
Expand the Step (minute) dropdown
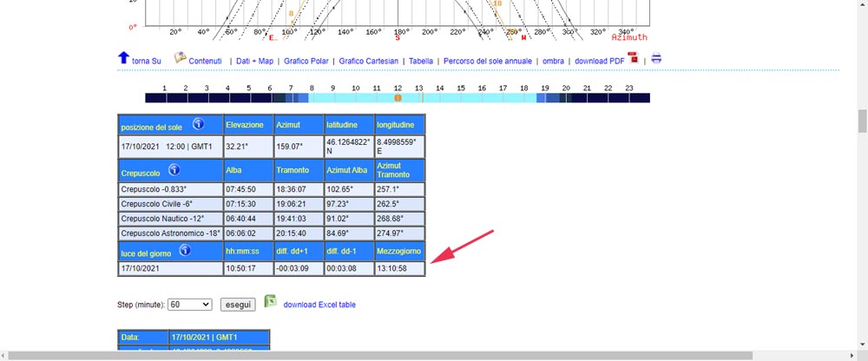190,305
